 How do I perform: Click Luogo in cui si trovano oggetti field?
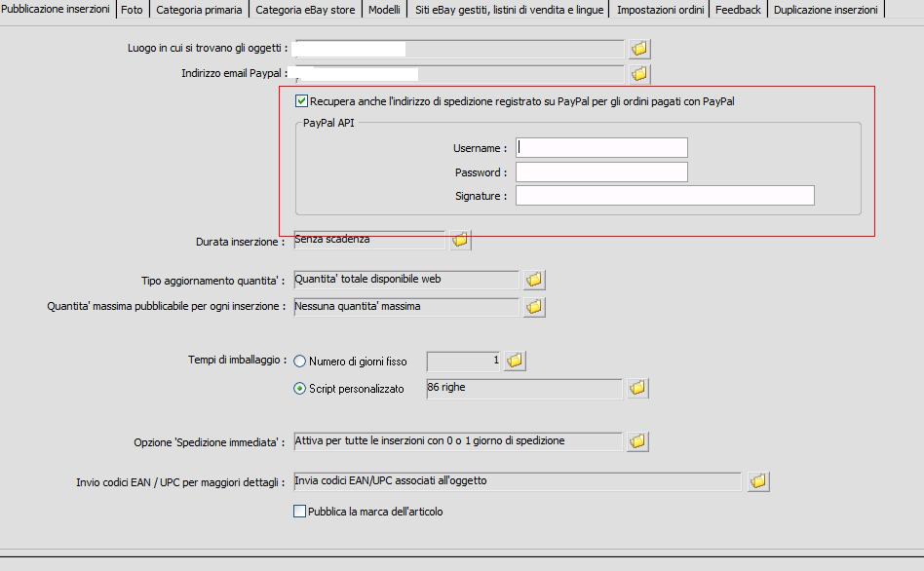click(x=458, y=49)
